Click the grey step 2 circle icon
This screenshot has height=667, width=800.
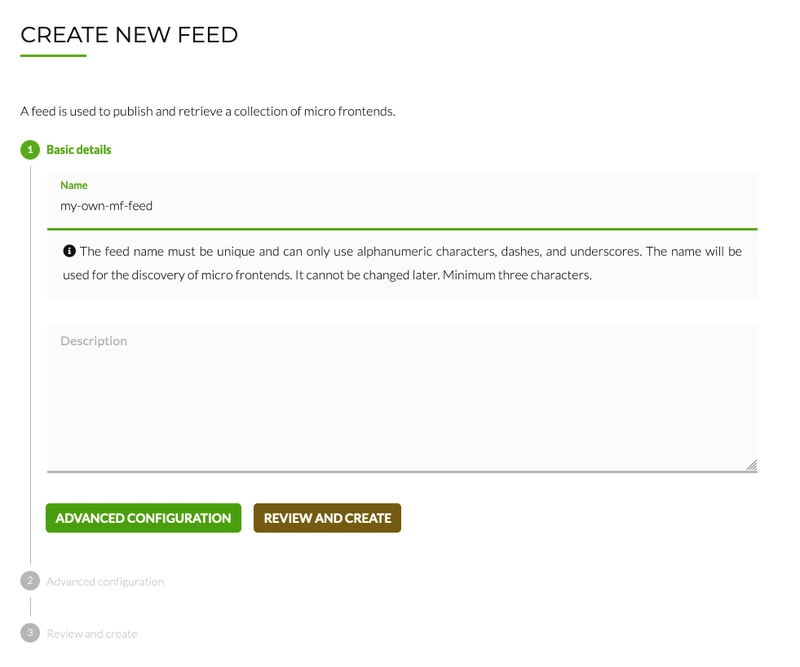30,581
